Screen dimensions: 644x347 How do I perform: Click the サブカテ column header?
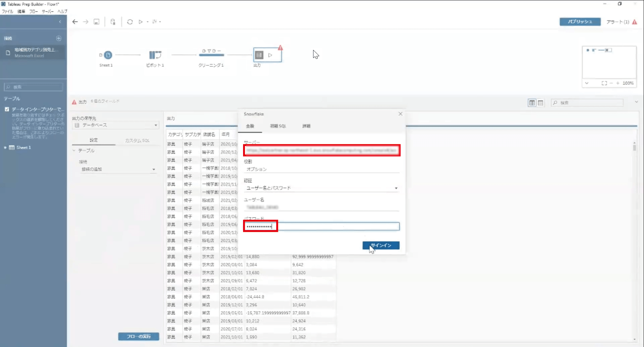192,134
